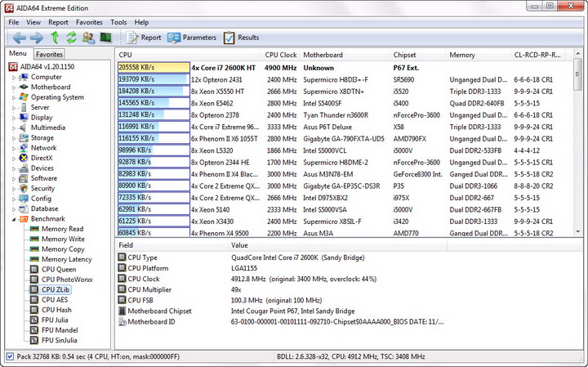The image size is (588, 367).
Task: Click the 205558 KB/s result bar
Action: tap(154, 68)
